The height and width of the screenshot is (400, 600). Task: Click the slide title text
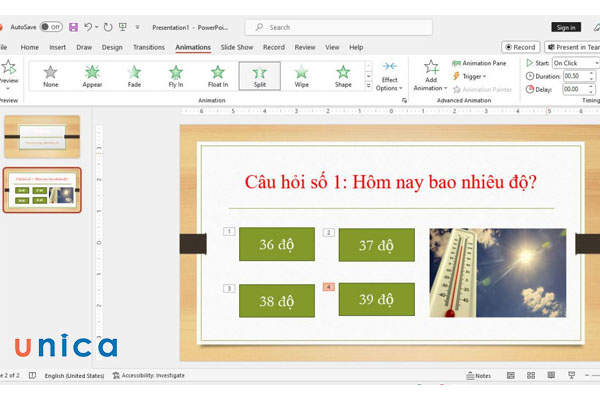pyautogui.click(x=391, y=182)
